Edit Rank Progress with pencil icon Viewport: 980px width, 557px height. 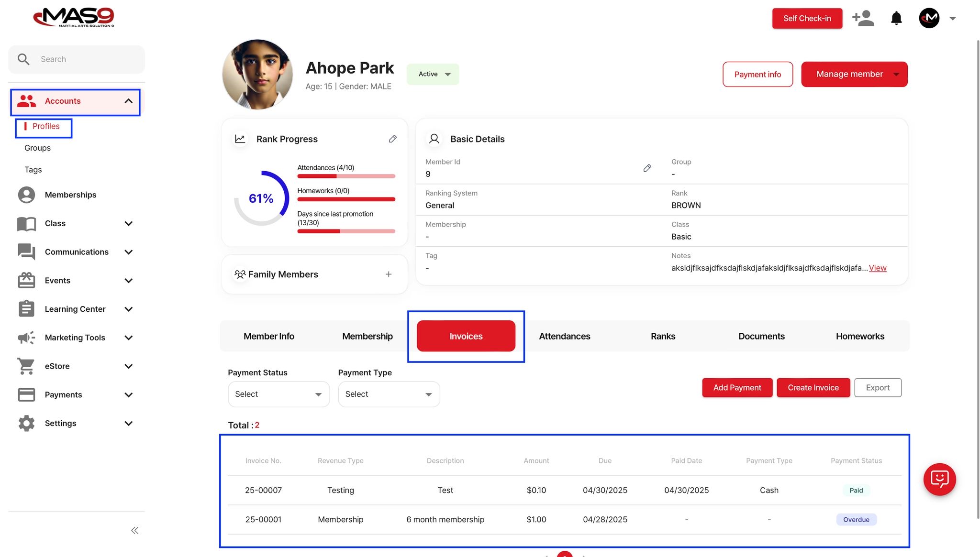(x=392, y=139)
